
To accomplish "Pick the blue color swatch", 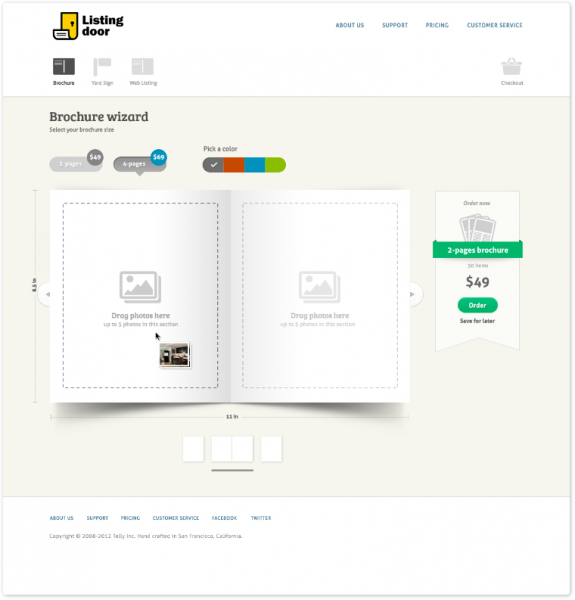I will (x=254, y=165).
